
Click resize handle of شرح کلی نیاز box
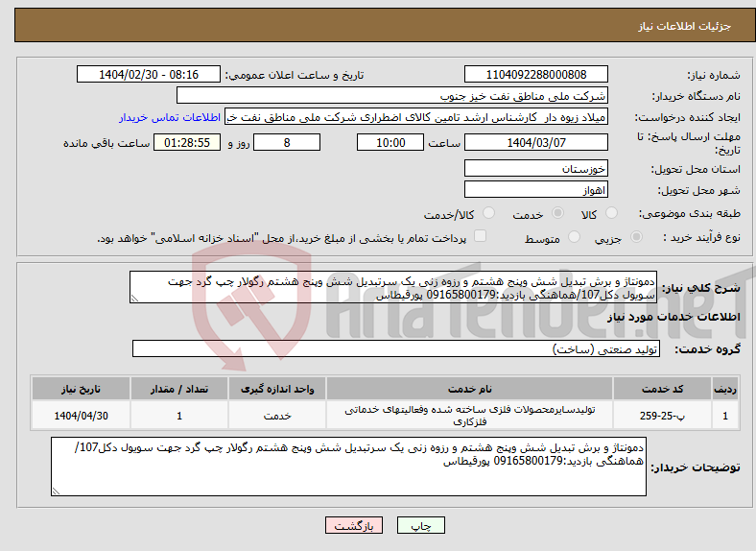(134, 299)
